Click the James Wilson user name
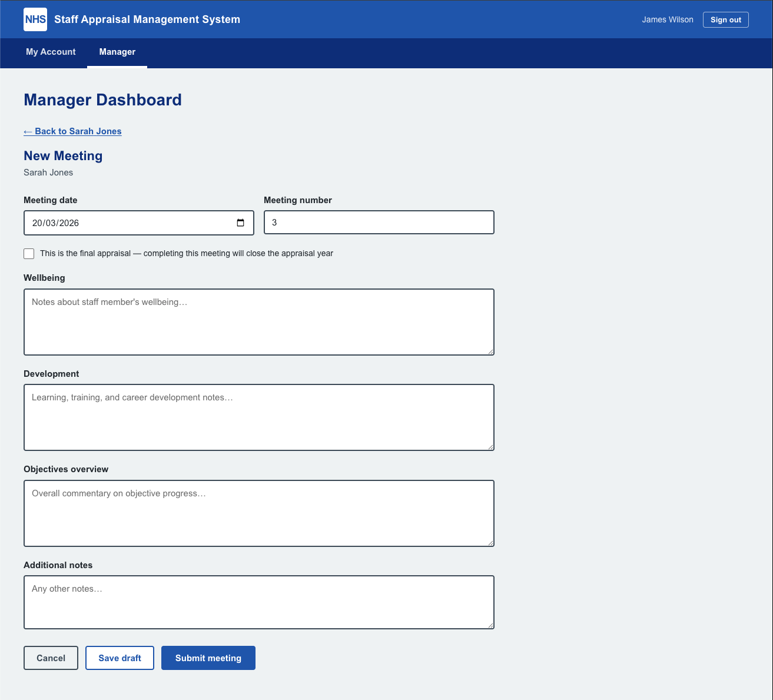773x700 pixels. pos(667,19)
